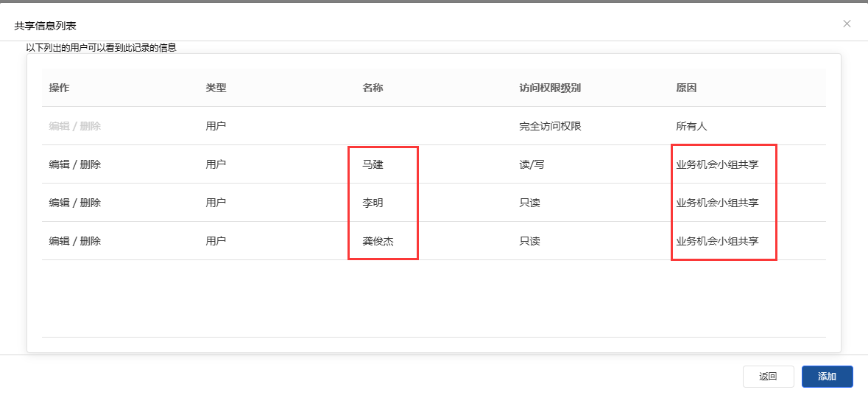This screenshot has height=398, width=868.
Task: Click the 访问权限级别 column header
Action: [550, 88]
